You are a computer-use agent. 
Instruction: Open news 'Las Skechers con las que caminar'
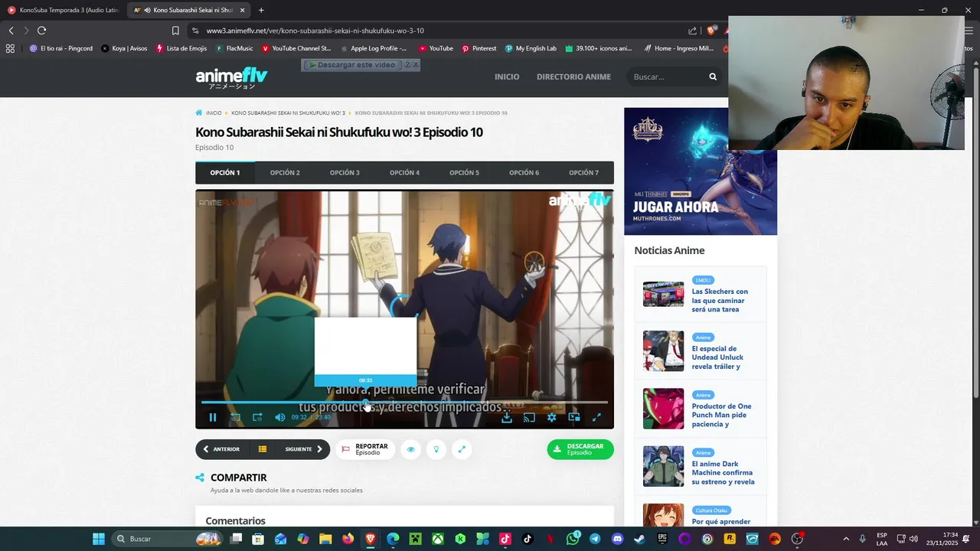(720, 300)
